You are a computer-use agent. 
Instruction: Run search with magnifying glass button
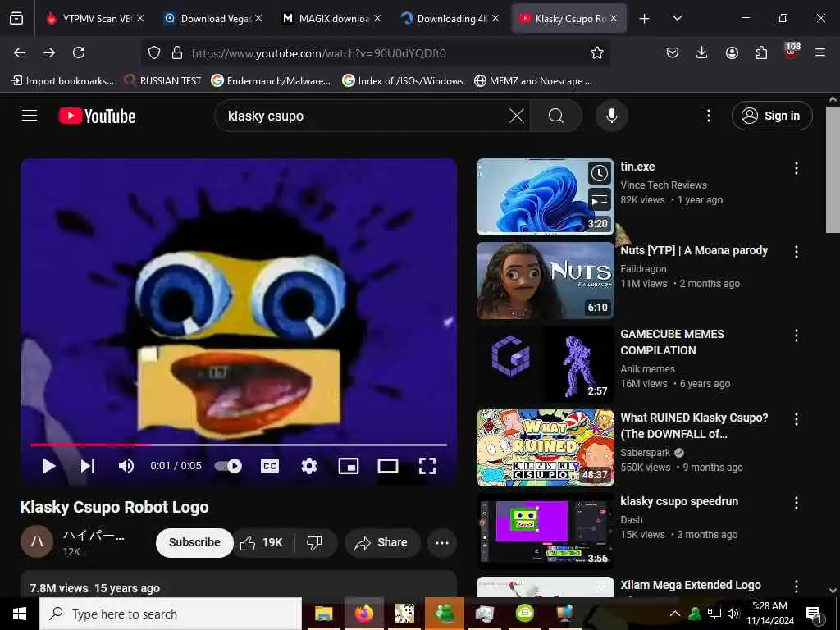(x=556, y=116)
